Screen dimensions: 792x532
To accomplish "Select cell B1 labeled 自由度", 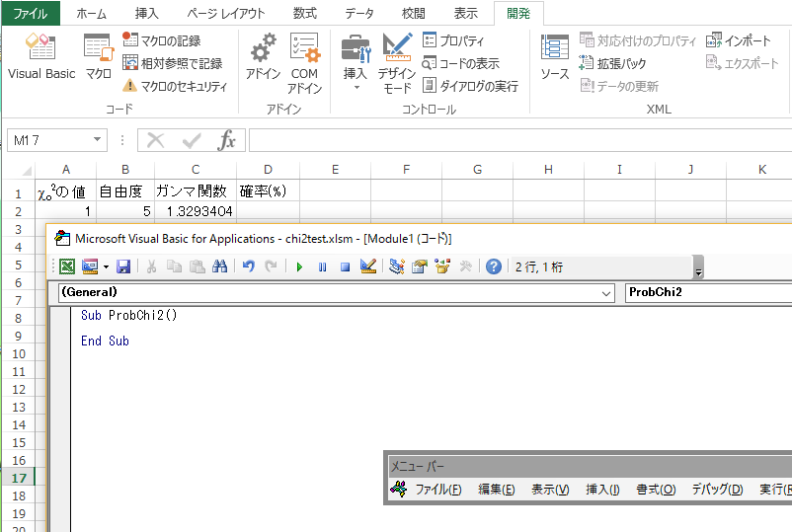I will pos(125,190).
